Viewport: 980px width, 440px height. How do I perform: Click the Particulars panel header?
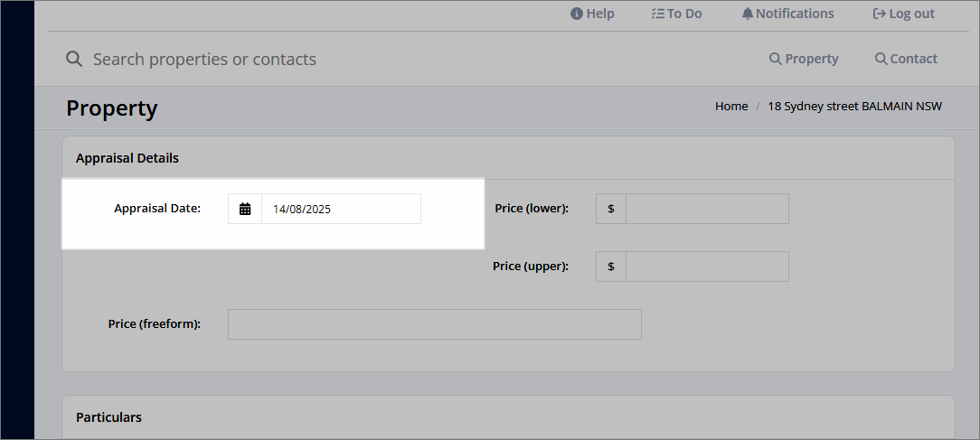pos(508,417)
